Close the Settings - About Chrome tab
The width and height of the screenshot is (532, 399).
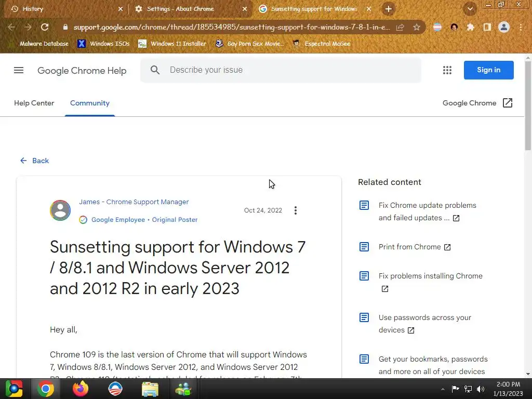(245, 9)
